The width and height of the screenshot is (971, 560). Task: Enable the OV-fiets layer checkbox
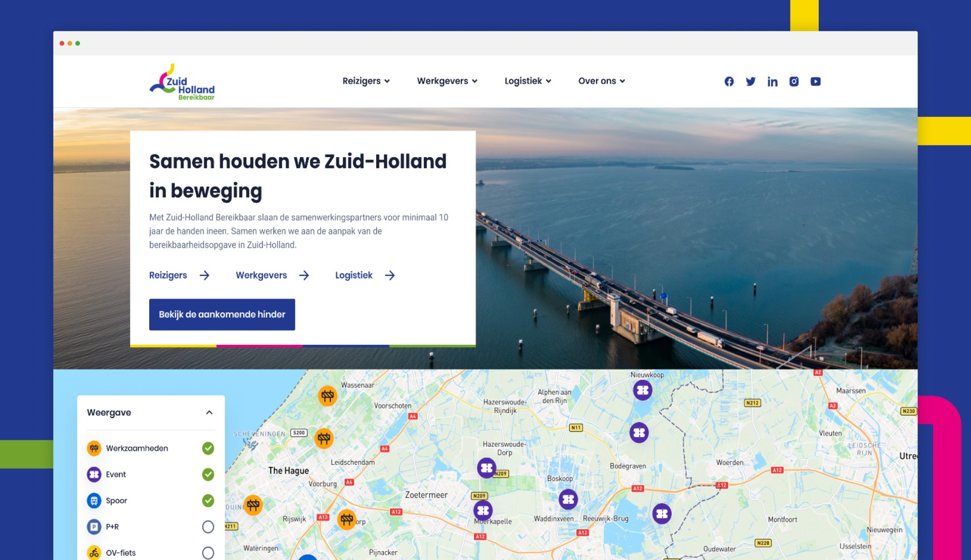(208, 553)
